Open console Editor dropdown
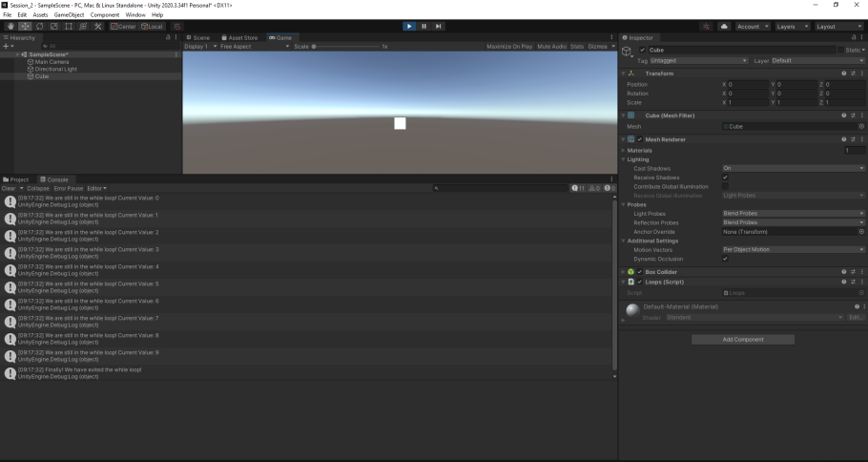 [97, 188]
